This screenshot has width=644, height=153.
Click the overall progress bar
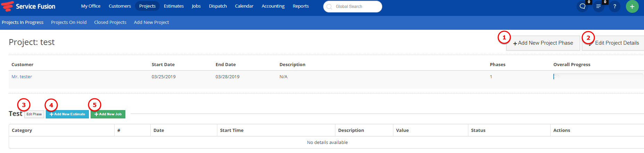click(x=598, y=77)
